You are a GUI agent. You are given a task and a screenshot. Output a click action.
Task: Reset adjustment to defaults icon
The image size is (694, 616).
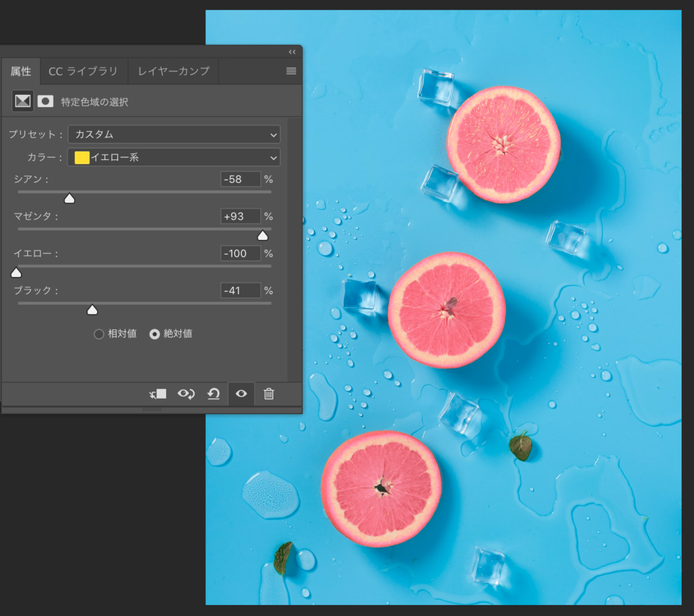[213, 394]
